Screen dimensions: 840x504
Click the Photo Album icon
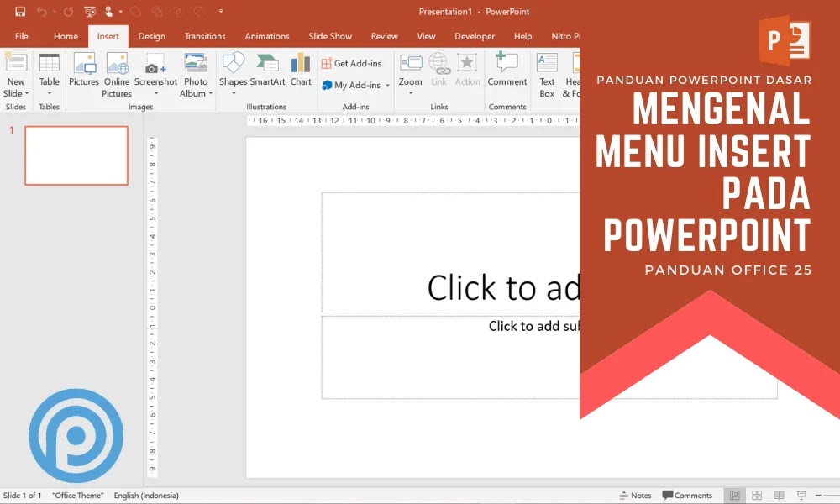196,63
